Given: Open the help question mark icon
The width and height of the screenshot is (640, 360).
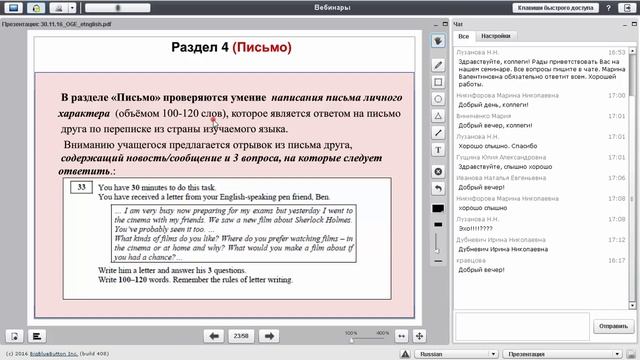Looking at the screenshot, I should click(x=609, y=8).
